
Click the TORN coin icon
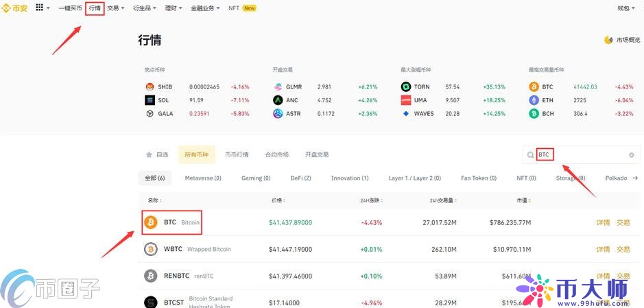tap(406, 87)
